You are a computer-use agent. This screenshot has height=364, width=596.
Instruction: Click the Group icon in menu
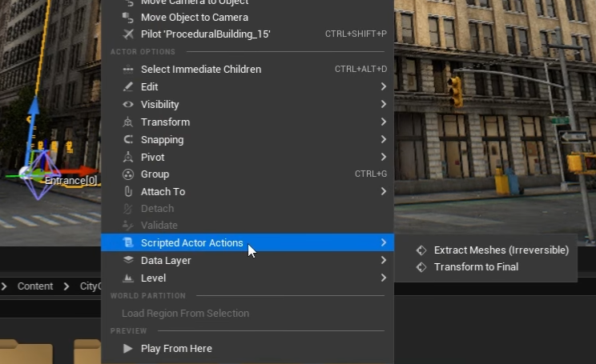click(x=127, y=174)
